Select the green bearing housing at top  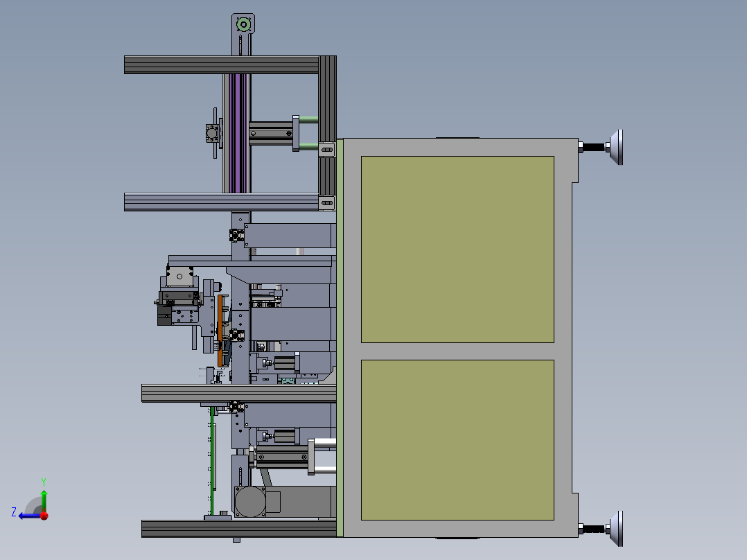244,24
